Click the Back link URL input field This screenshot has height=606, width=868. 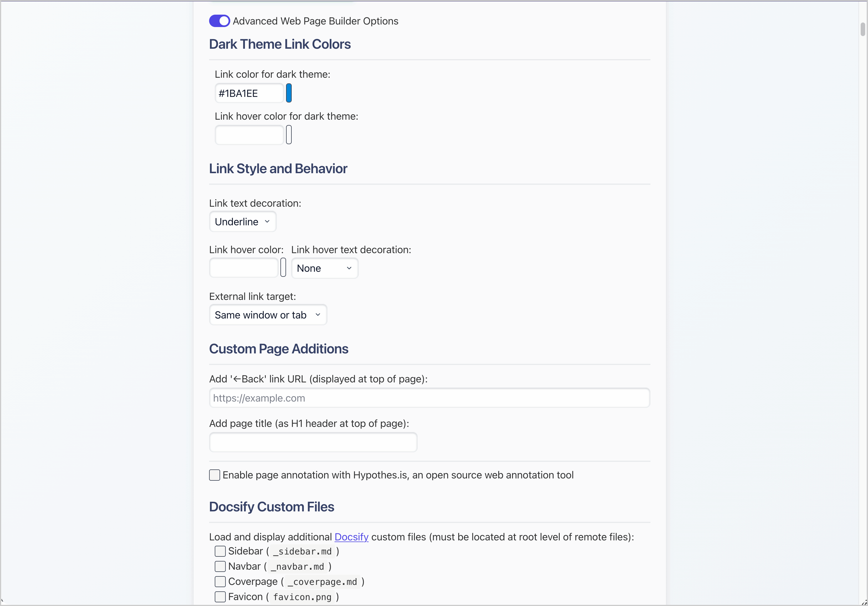pyautogui.click(x=429, y=398)
